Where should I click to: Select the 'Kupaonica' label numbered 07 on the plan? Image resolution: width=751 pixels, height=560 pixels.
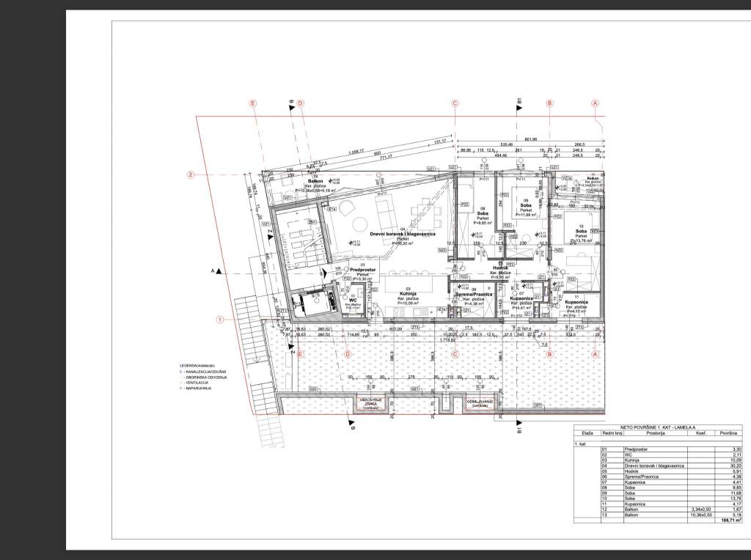click(x=521, y=298)
